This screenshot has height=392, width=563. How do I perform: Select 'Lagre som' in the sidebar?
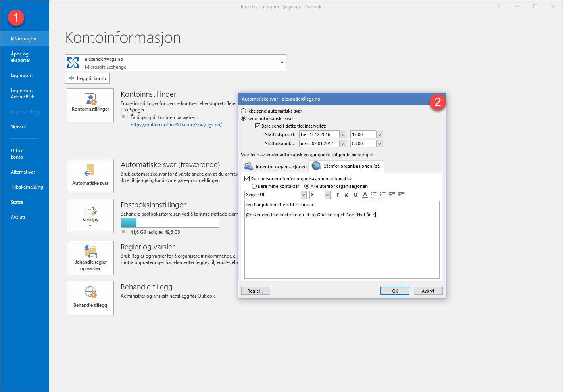pyautogui.click(x=25, y=75)
